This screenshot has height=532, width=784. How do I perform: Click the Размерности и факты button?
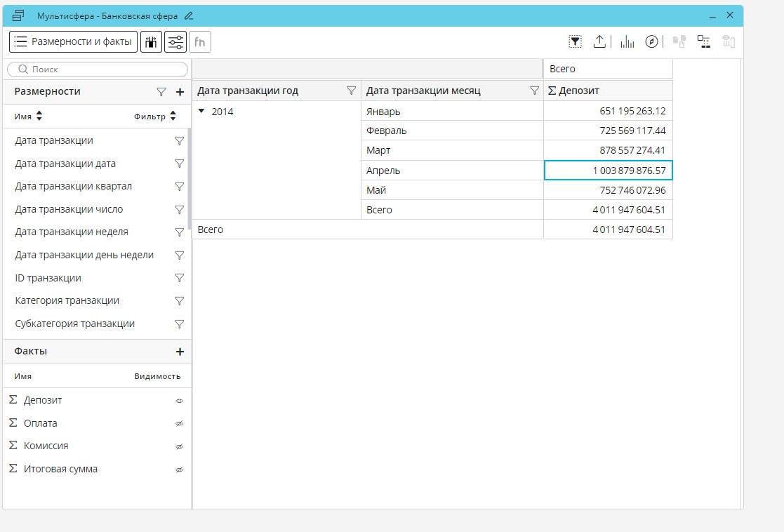pyautogui.click(x=73, y=42)
